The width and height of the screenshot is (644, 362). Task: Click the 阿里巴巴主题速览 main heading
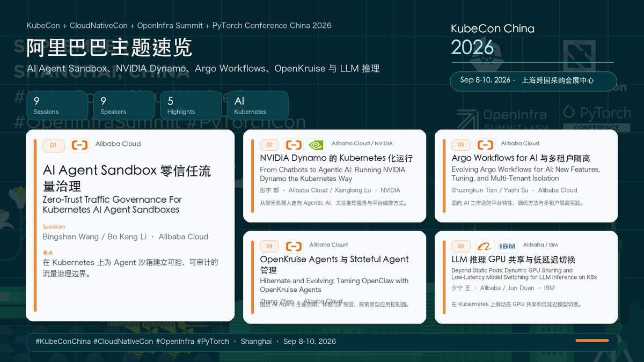(x=109, y=48)
